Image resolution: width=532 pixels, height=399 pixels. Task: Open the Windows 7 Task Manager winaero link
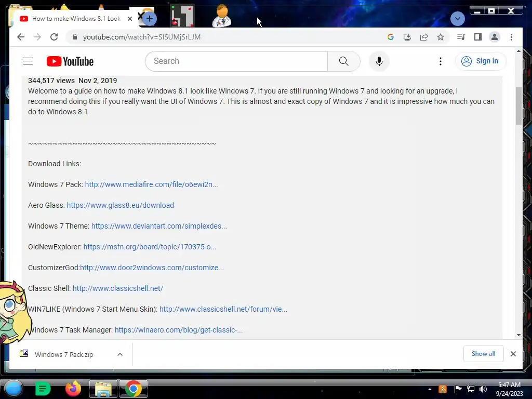[x=179, y=330]
